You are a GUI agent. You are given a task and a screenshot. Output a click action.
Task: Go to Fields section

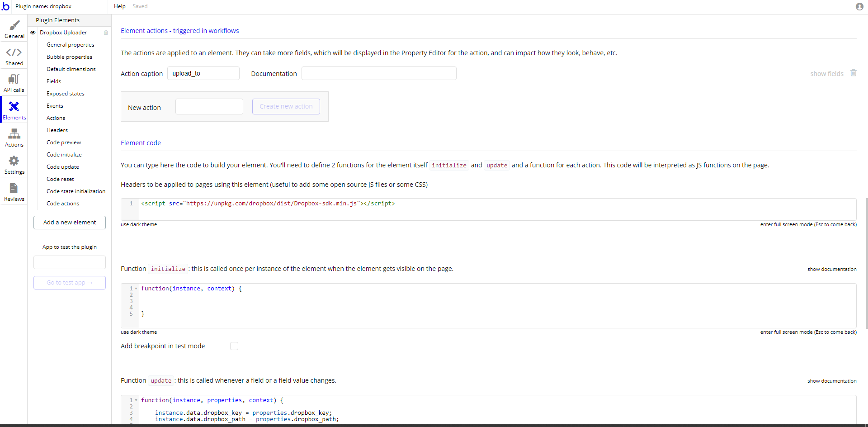pyautogui.click(x=54, y=81)
